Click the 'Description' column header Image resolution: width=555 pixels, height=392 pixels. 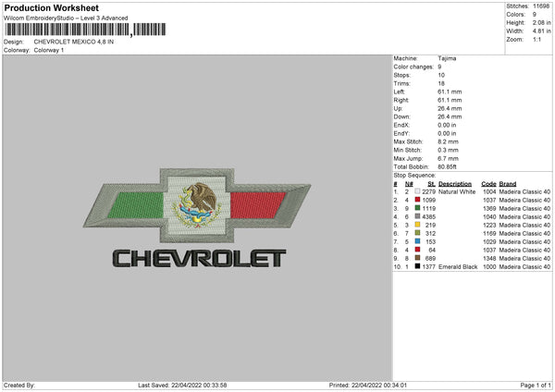tap(455, 184)
